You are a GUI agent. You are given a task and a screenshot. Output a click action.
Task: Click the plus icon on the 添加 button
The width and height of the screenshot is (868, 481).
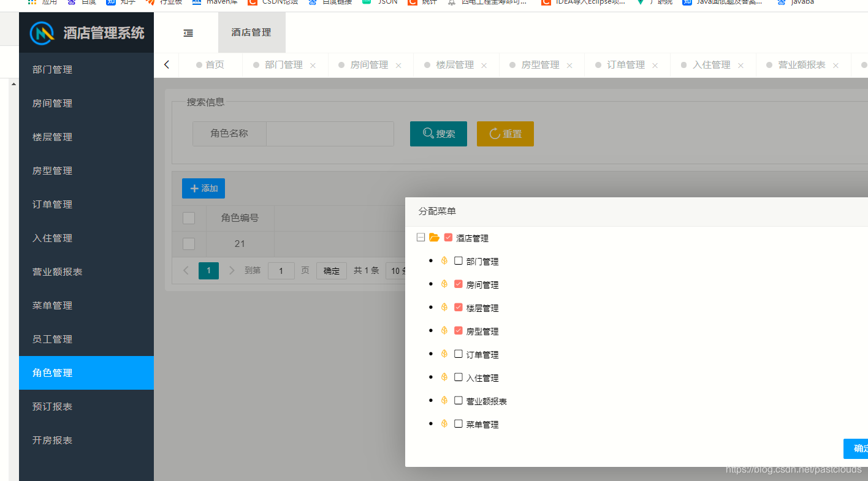point(194,188)
